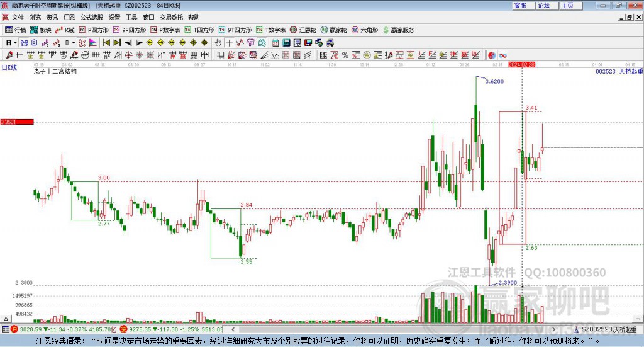Screen dimensions: 644x347
Task: Click the 主页 homepage button
Action: (x=570, y=5)
